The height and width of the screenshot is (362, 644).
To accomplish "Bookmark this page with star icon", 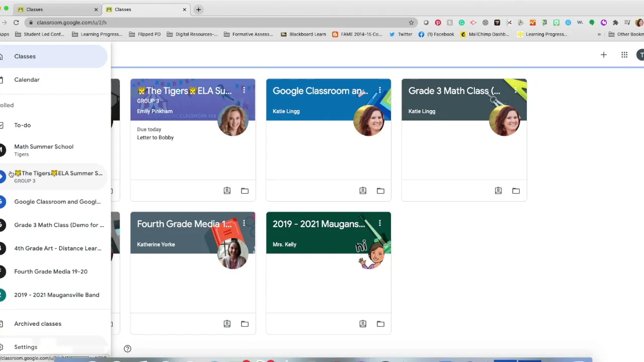I will coord(411,23).
